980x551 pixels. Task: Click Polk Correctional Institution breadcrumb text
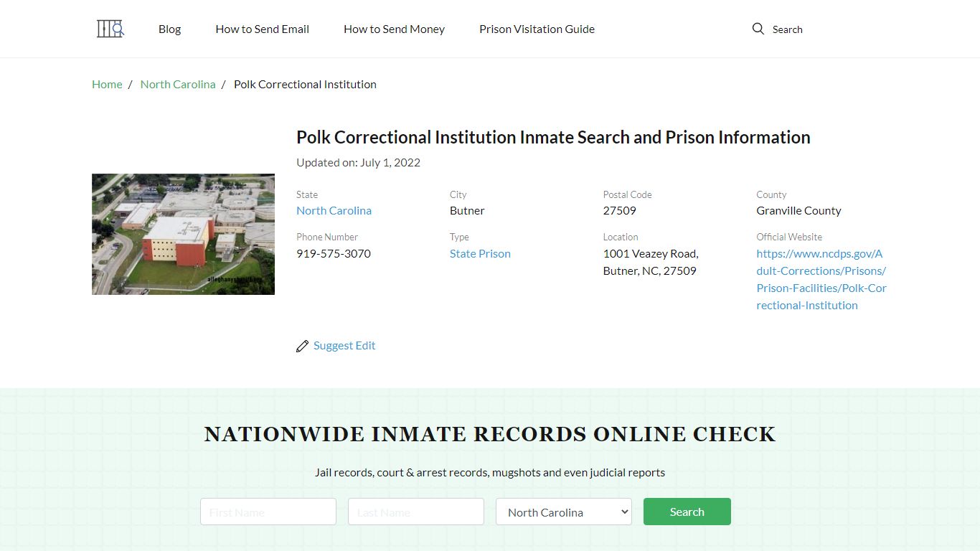pyautogui.click(x=305, y=84)
